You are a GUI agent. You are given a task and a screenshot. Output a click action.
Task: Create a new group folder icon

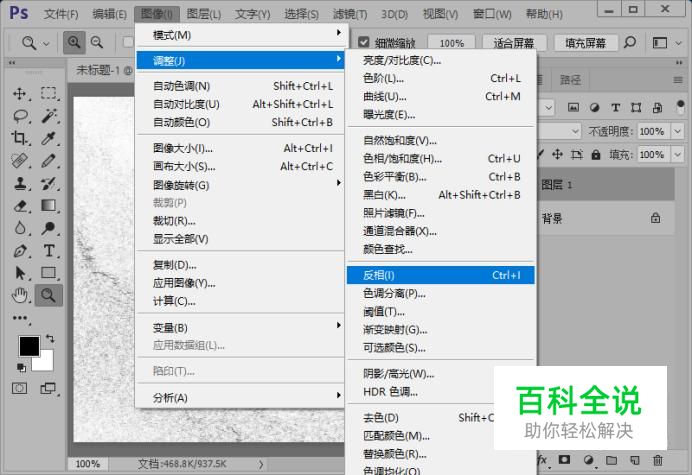click(611, 460)
